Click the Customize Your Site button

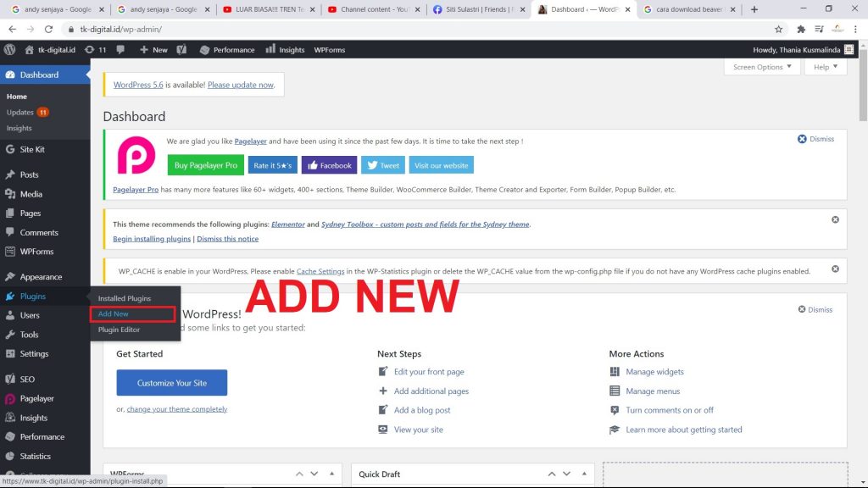coord(171,382)
